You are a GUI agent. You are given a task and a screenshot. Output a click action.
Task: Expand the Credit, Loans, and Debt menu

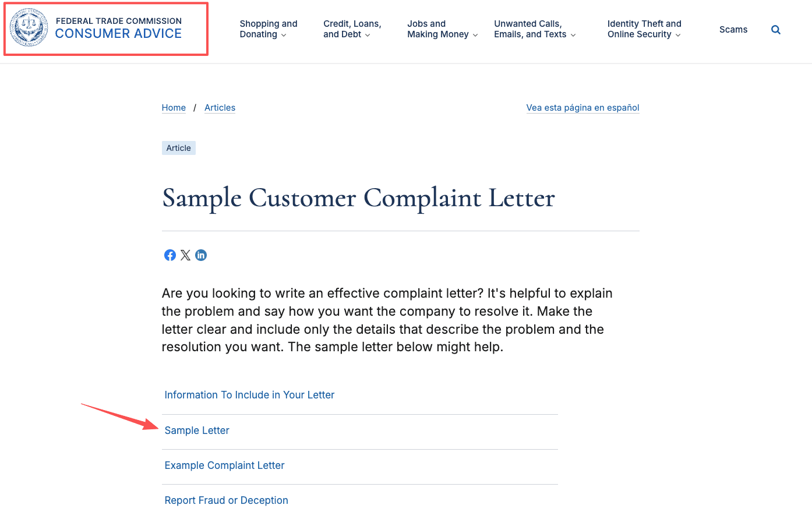(352, 29)
